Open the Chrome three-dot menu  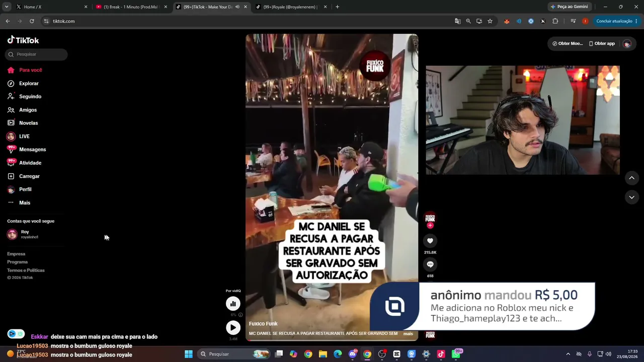tap(637, 21)
